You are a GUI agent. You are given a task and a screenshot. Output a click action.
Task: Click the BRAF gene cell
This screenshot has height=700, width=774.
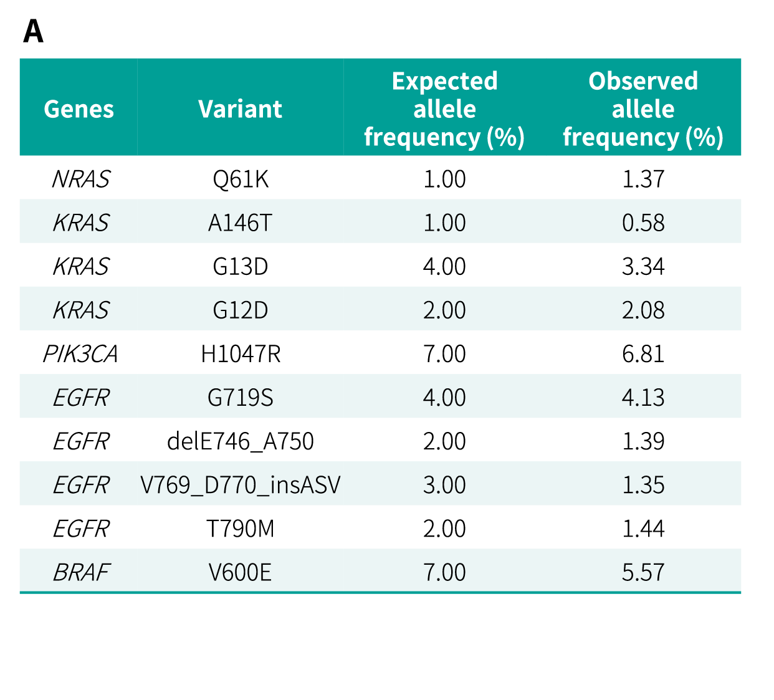click(80, 572)
